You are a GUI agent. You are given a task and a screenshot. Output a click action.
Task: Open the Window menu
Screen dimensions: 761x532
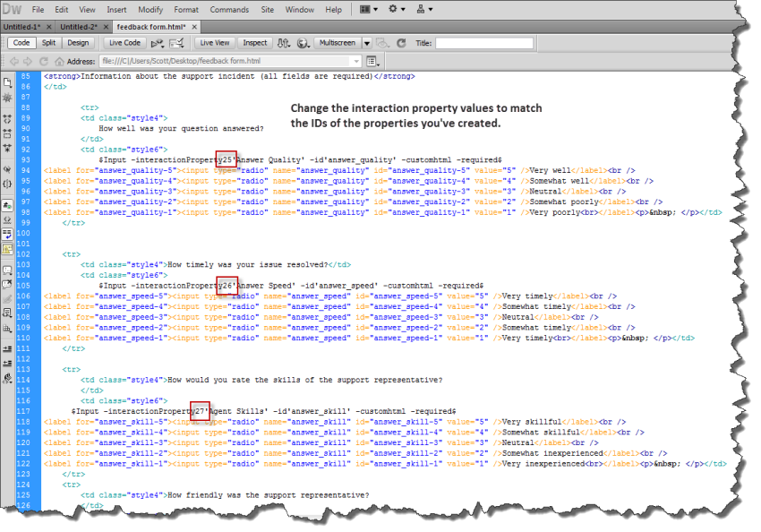tap(299, 10)
